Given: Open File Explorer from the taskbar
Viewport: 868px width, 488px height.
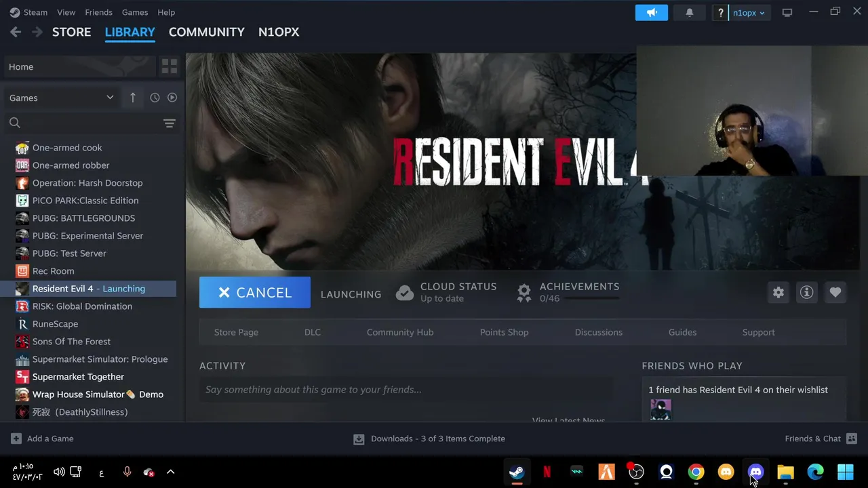Looking at the screenshot, I should (x=785, y=472).
